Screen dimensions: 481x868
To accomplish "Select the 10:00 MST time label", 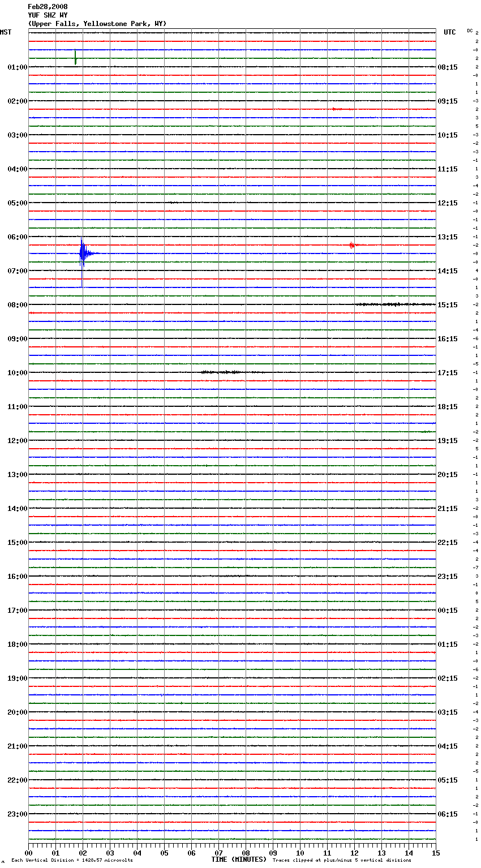I will point(17,373).
